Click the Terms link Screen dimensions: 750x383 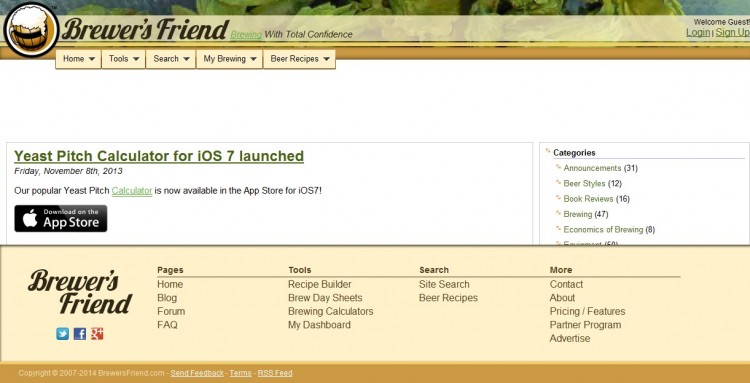click(240, 373)
